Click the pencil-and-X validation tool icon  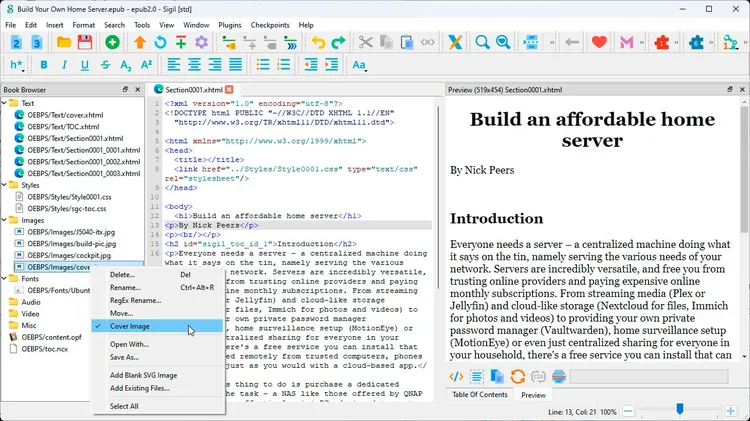tap(455, 43)
